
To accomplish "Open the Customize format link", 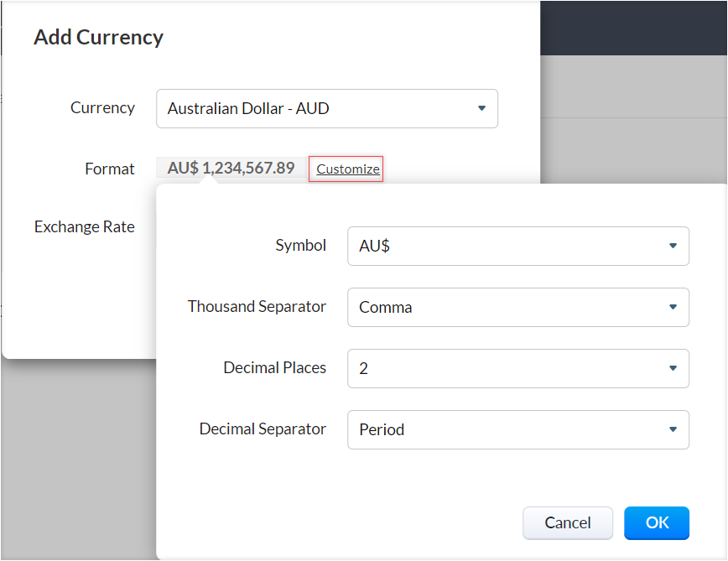I will (x=348, y=169).
